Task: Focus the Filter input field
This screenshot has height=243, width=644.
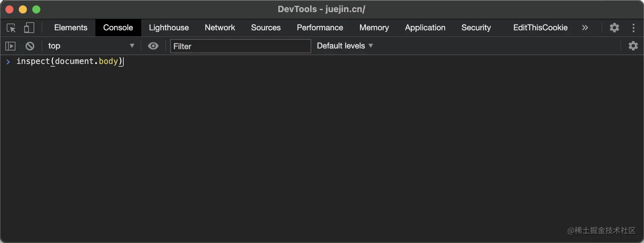Action: pos(241,46)
